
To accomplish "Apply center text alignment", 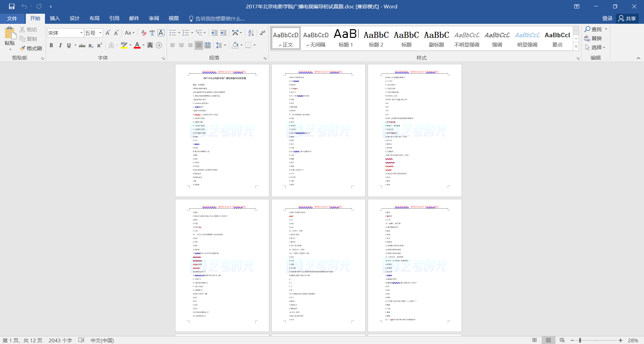I will tap(181, 45).
